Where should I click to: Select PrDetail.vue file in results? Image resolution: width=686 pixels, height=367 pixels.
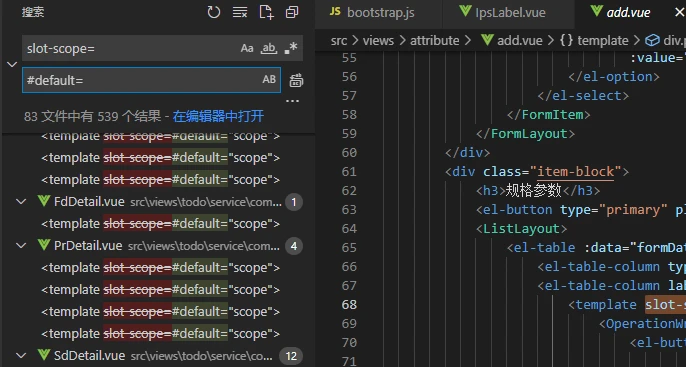tap(88, 246)
